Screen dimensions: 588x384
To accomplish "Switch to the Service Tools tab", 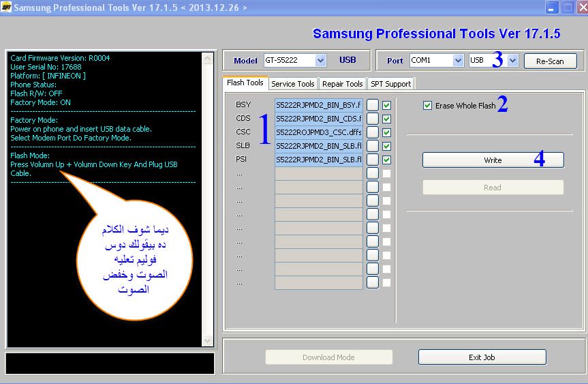I will (293, 84).
